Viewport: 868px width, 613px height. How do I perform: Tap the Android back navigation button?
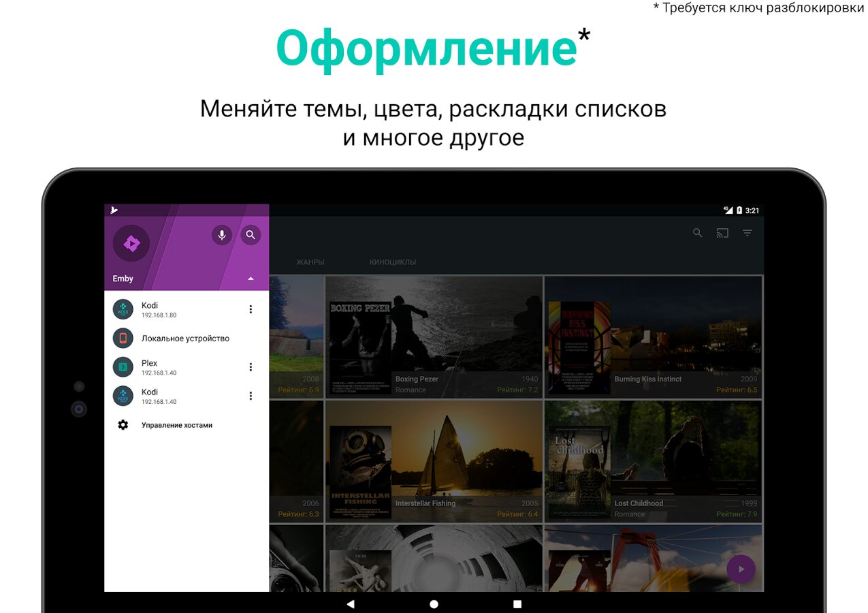(351, 603)
